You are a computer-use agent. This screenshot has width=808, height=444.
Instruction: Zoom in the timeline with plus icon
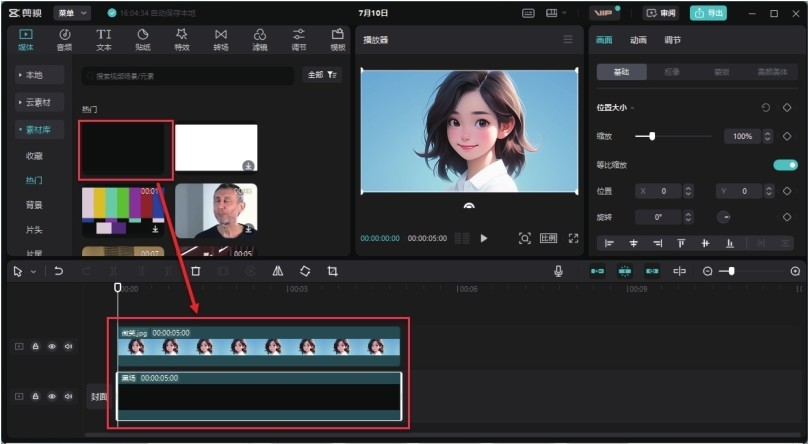tap(795, 271)
